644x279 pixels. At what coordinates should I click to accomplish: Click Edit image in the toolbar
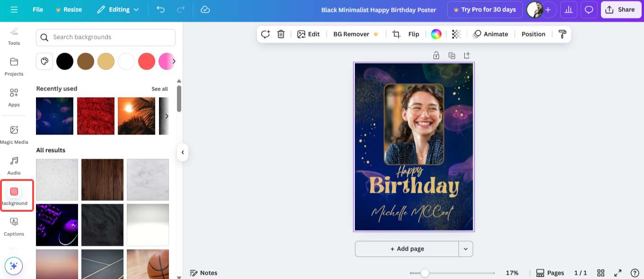[x=309, y=34]
